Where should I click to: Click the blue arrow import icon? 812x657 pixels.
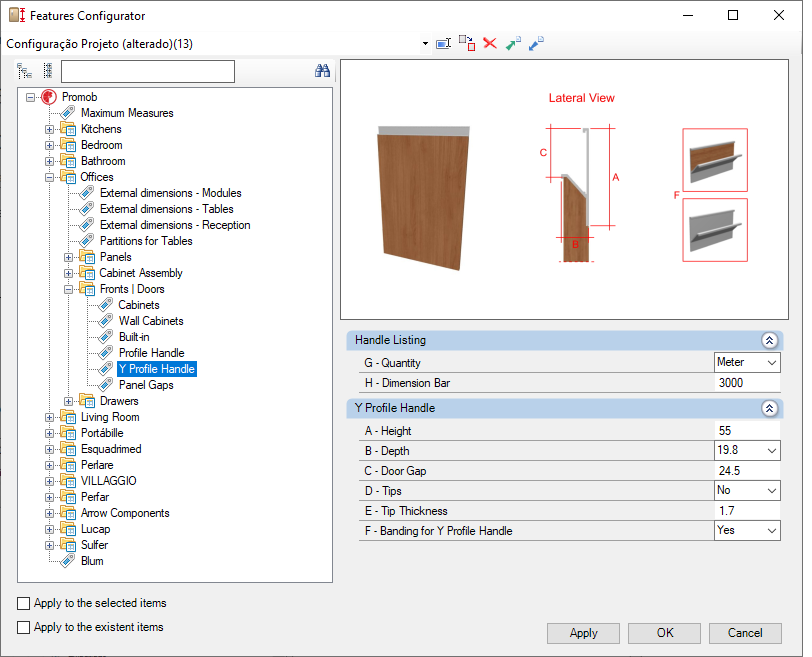[536, 43]
